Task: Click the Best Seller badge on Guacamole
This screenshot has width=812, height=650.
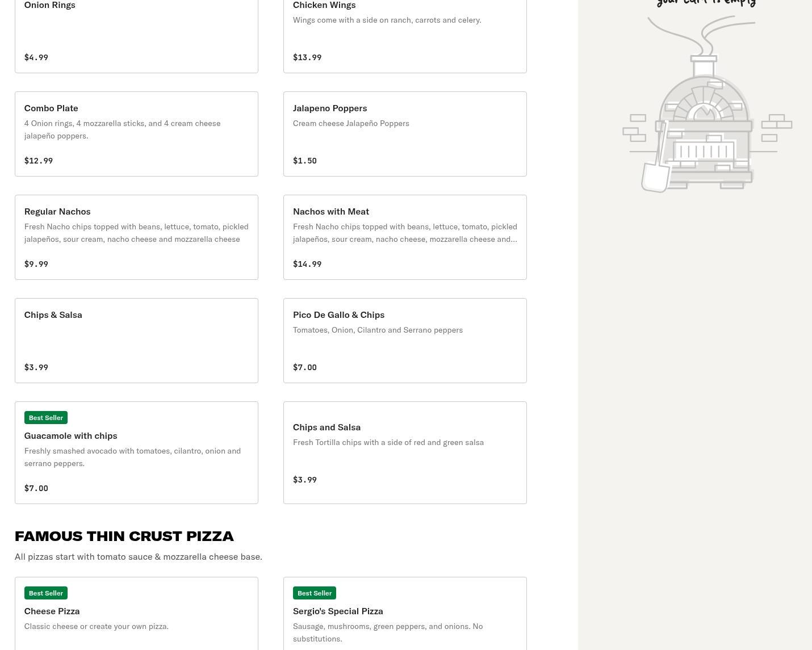Action: tap(46, 418)
